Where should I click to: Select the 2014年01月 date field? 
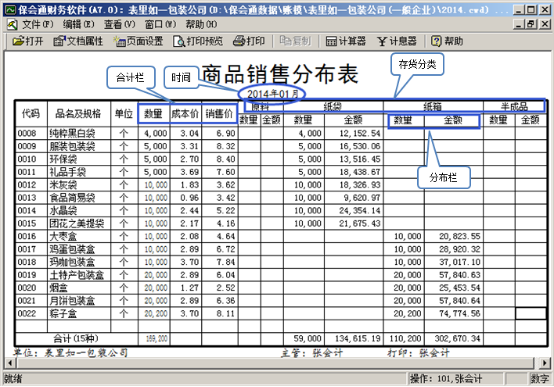click(272, 94)
